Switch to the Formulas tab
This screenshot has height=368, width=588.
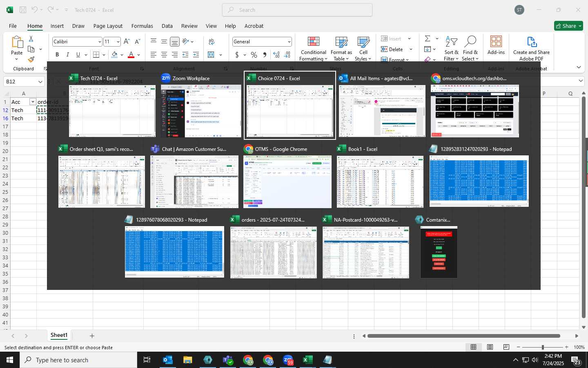click(x=142, y=26)
